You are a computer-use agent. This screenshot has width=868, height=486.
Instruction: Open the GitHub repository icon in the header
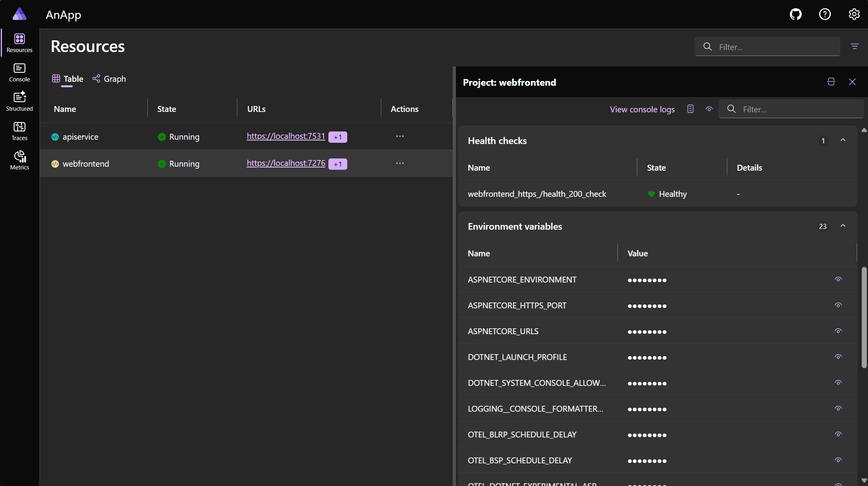(x=796, y=14)
